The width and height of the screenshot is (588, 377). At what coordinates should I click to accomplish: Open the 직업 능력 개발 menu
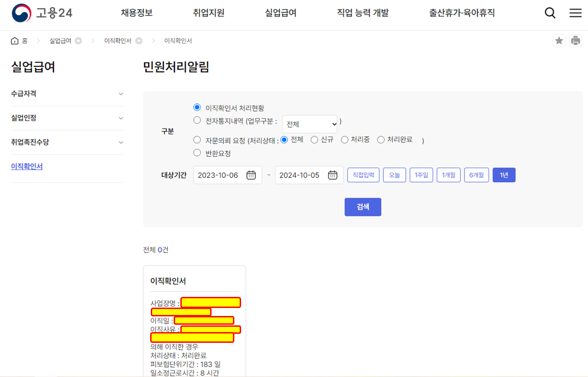(363, 13)
